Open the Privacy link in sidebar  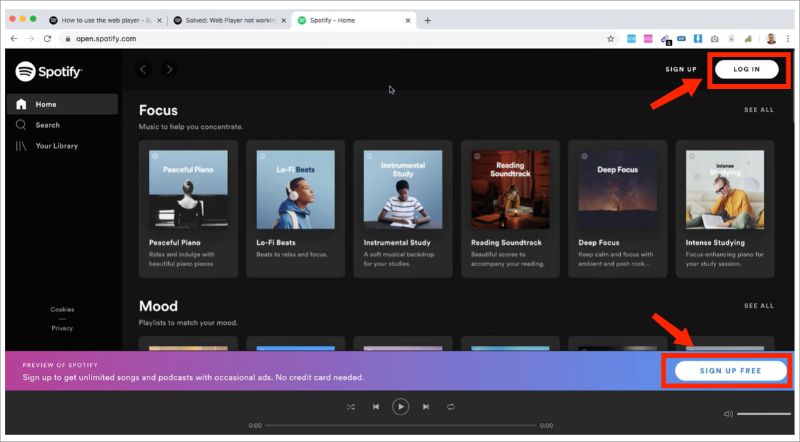pos(62,328)
